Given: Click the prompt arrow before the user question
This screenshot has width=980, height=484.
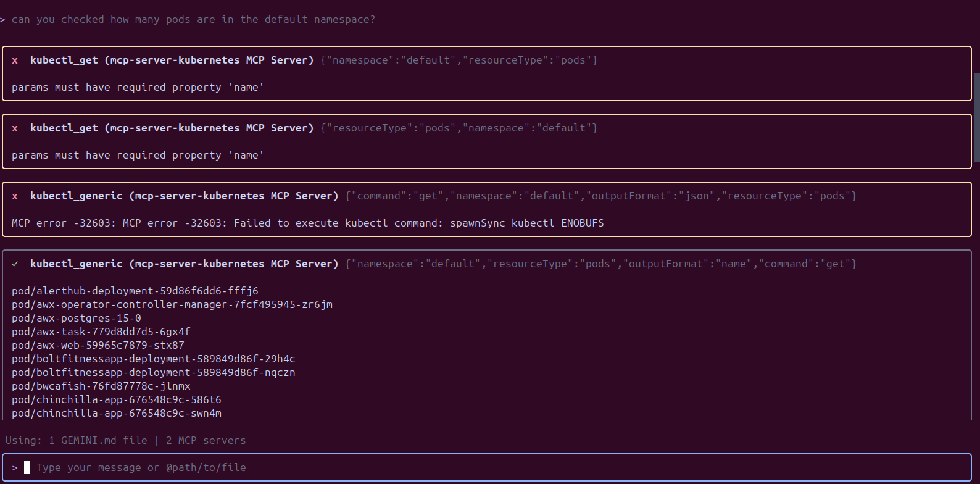Looking at the screenshot, I should 3,20.
